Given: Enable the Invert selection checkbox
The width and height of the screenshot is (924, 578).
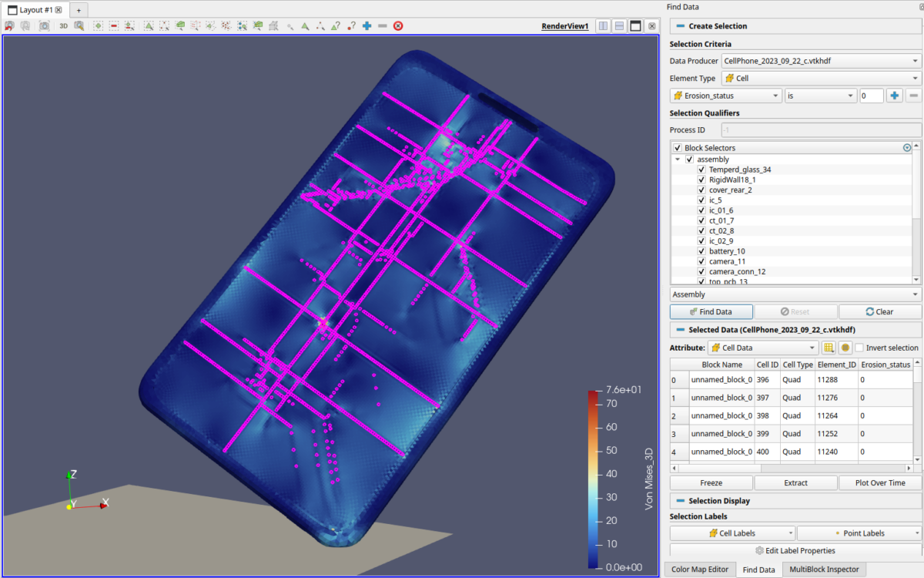Looking at the screenshot, I should coord(859,348).
